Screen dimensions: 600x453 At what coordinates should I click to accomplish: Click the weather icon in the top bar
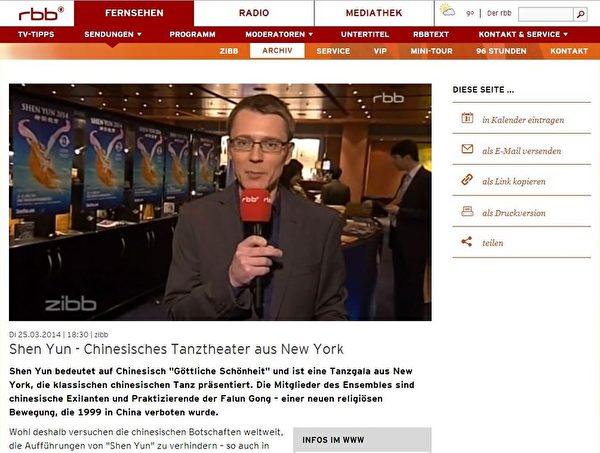coord(447,13)
